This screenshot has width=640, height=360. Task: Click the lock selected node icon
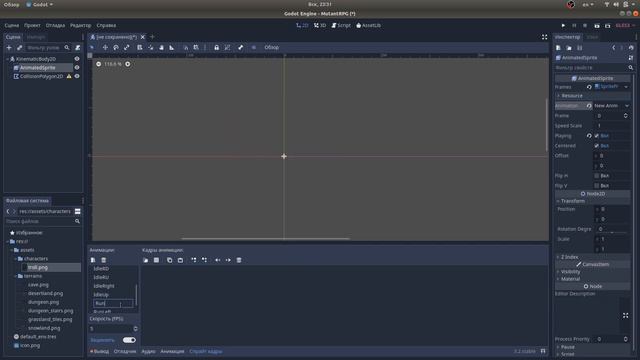point(216,48)
